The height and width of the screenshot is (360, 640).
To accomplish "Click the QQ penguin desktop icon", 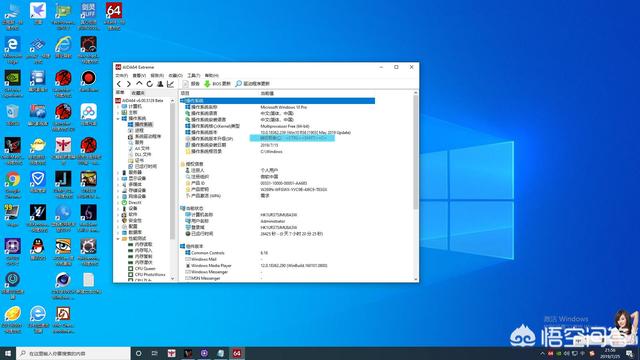I will tap(38, 249).
